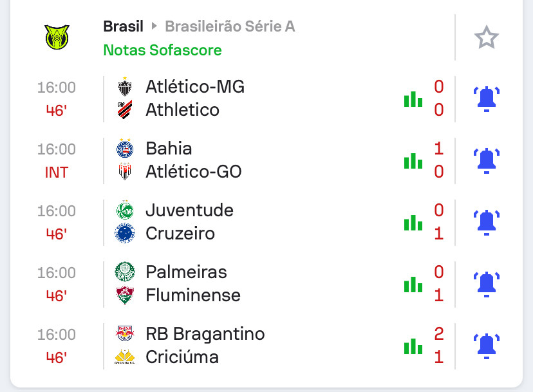
Task: Toggle bell alert for Juventude vs Cruzeiro
Action: tap(487, 222)
